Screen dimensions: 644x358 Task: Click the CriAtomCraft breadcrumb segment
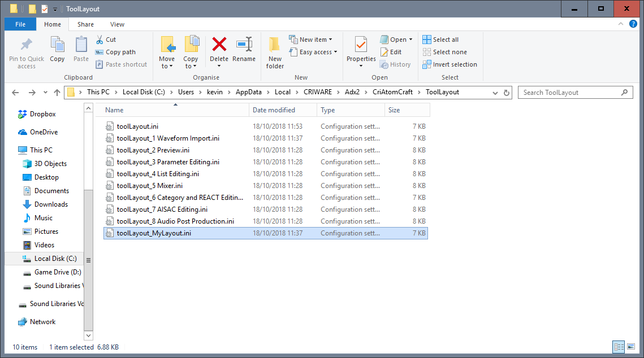click(x=392, y=92)
